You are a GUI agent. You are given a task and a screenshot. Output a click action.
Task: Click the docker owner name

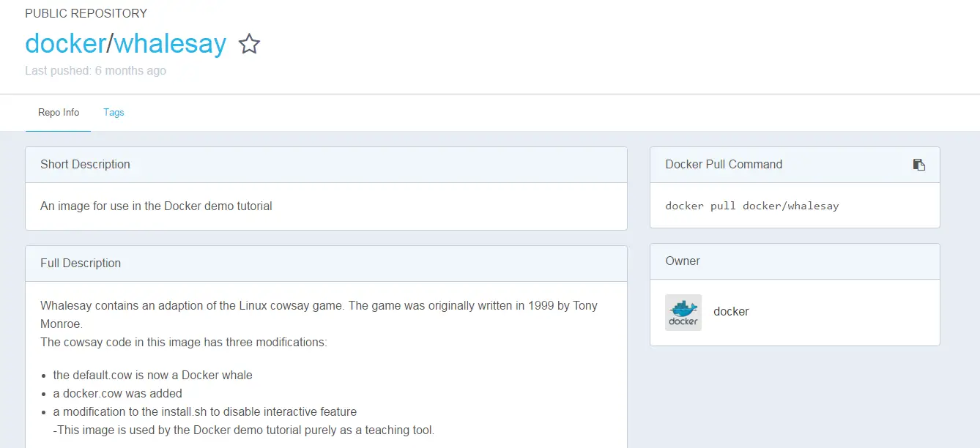(x=731, y=312)
